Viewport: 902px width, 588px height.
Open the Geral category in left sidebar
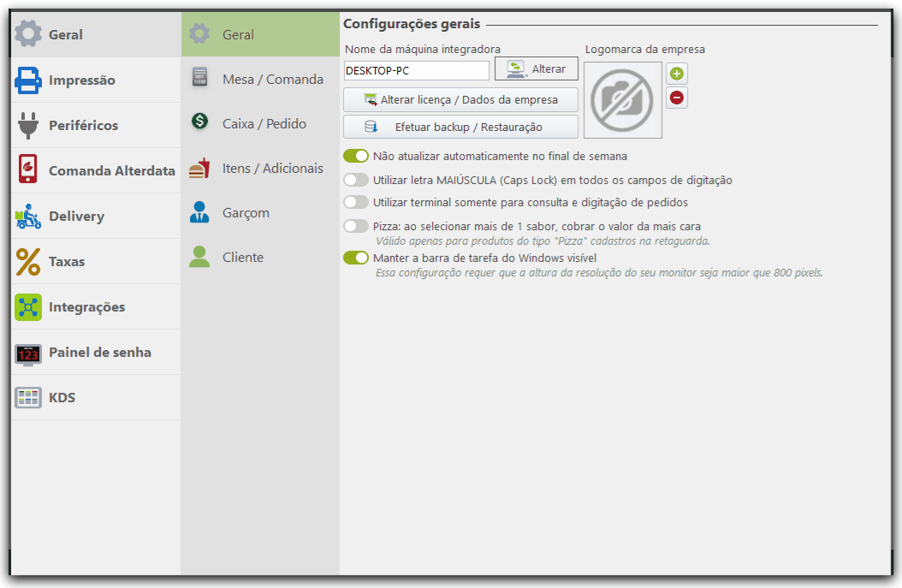point(96,34)
